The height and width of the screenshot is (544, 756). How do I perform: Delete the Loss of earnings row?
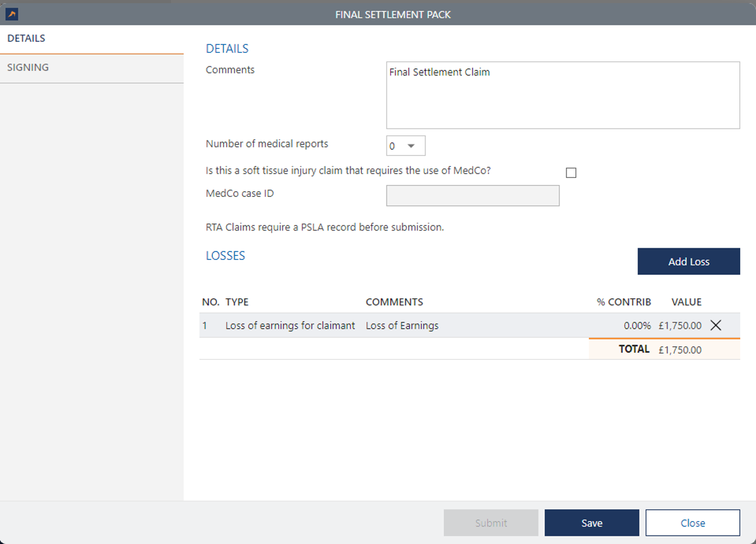click(715, 326)
